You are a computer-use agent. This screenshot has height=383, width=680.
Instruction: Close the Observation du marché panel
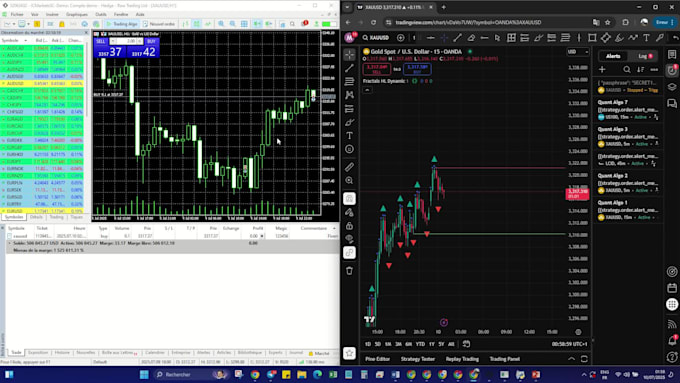tap(85, 33)
